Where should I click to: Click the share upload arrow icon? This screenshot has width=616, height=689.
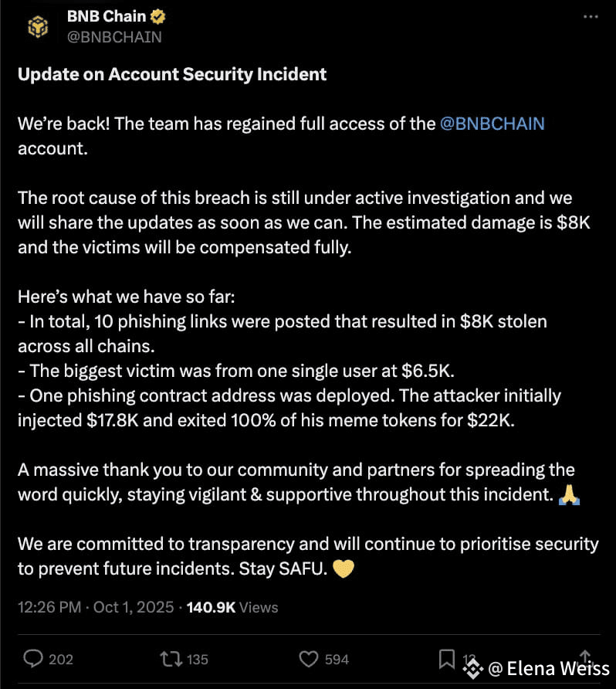[586, 657]
